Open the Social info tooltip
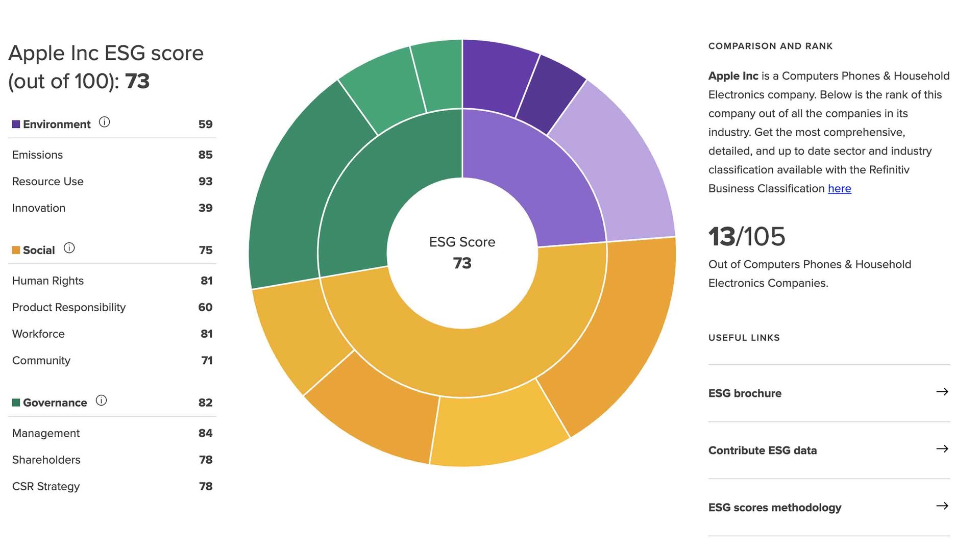980x551 pixels. 70,247
